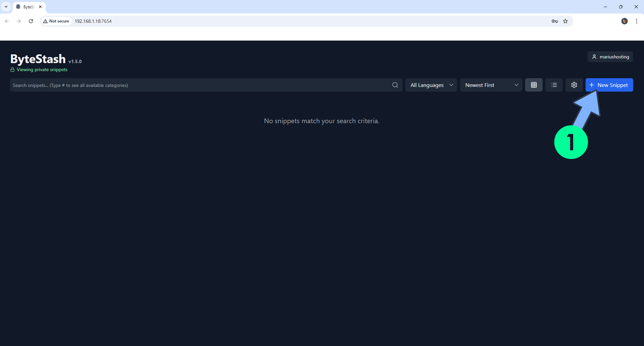Select the ByteStash browser tab
Screen dimensions: 644x346
pyautogui.click(x=29, y=7)
